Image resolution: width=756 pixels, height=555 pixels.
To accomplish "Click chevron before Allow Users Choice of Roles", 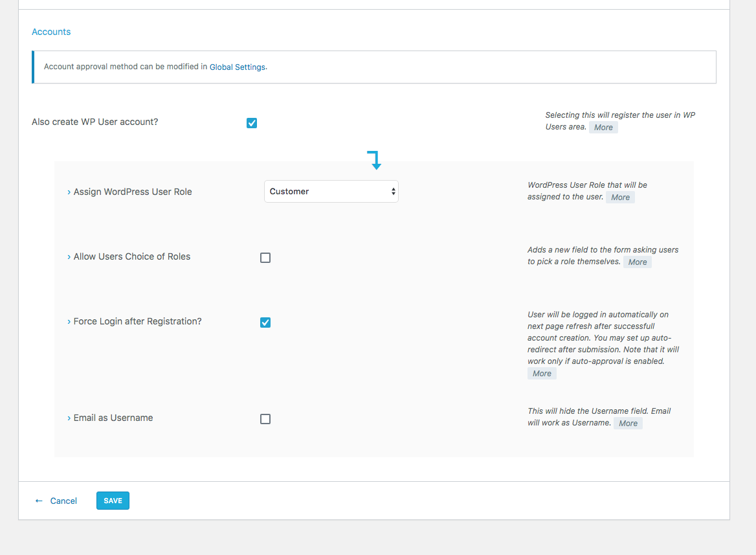I will tap(69, 257).
